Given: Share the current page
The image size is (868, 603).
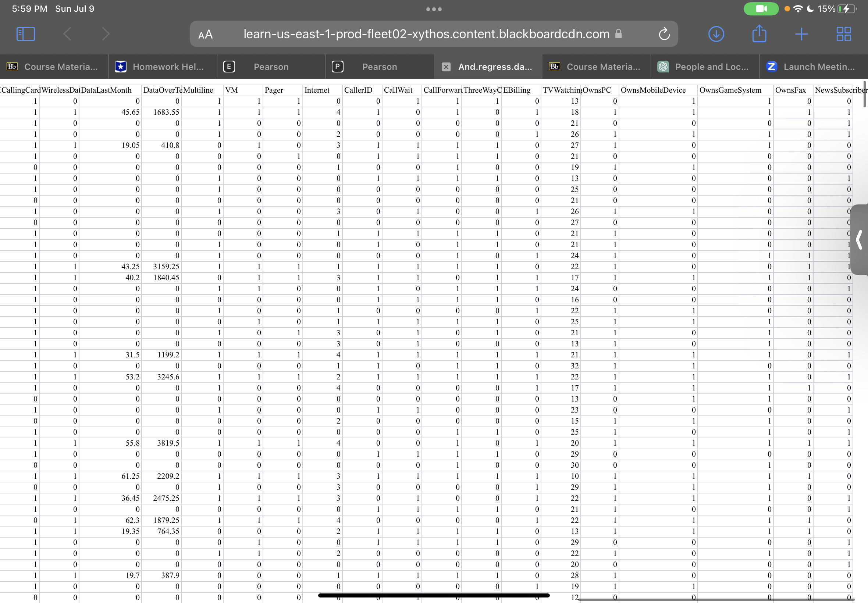Looking at the screenshot, I should 759,33.
